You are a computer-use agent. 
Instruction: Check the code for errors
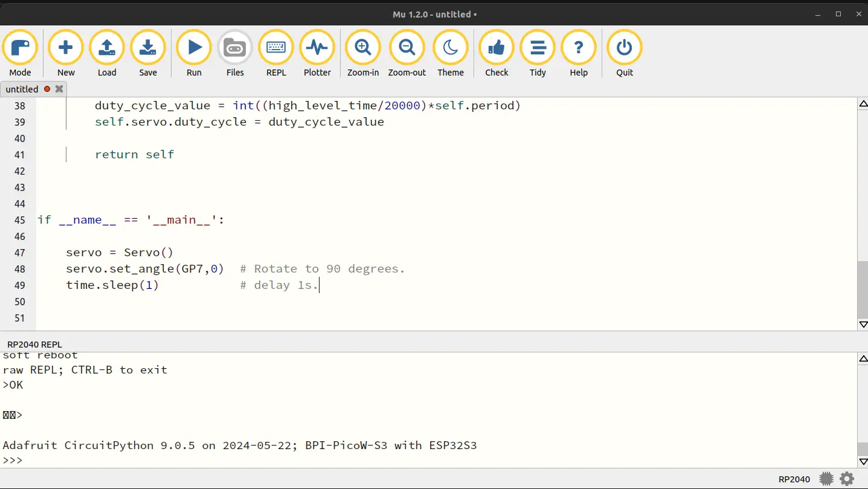click(x=497, y=54)
